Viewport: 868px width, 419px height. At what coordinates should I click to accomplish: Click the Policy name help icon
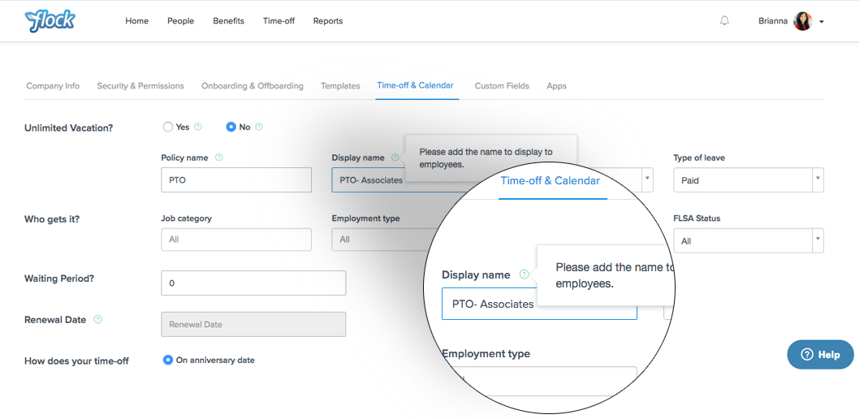(x=218, y=158)
